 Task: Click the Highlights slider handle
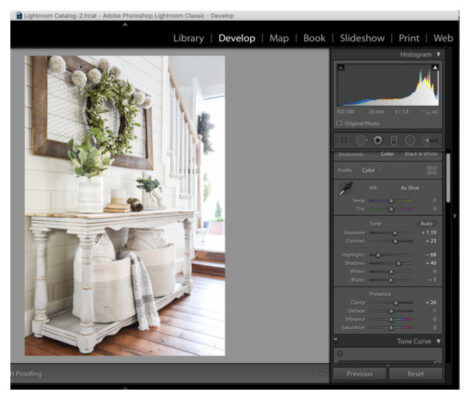click(378, 255)
